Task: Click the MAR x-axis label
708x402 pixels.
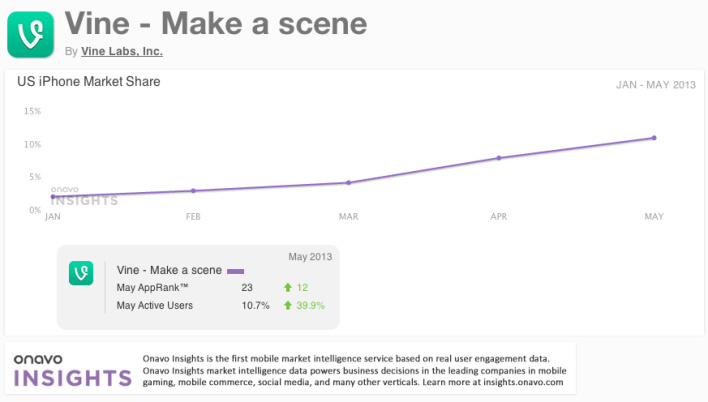Action: (349, 217)
